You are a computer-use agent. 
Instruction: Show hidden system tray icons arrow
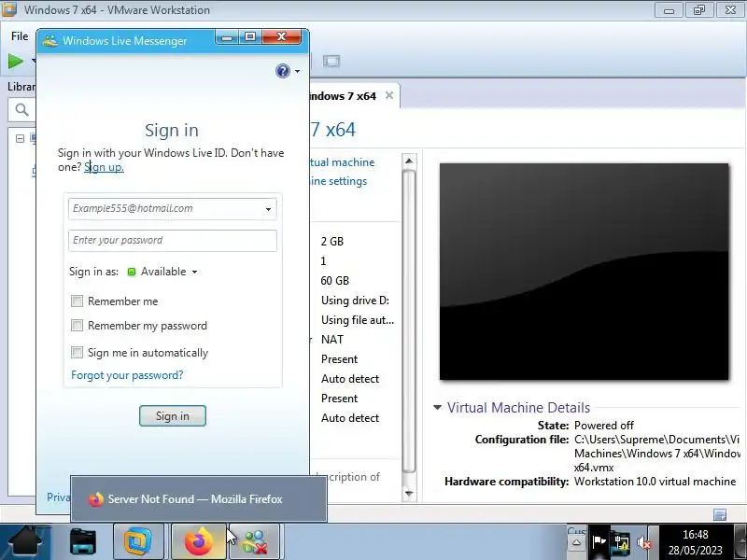pyautogui.click(x=576, y=542)
